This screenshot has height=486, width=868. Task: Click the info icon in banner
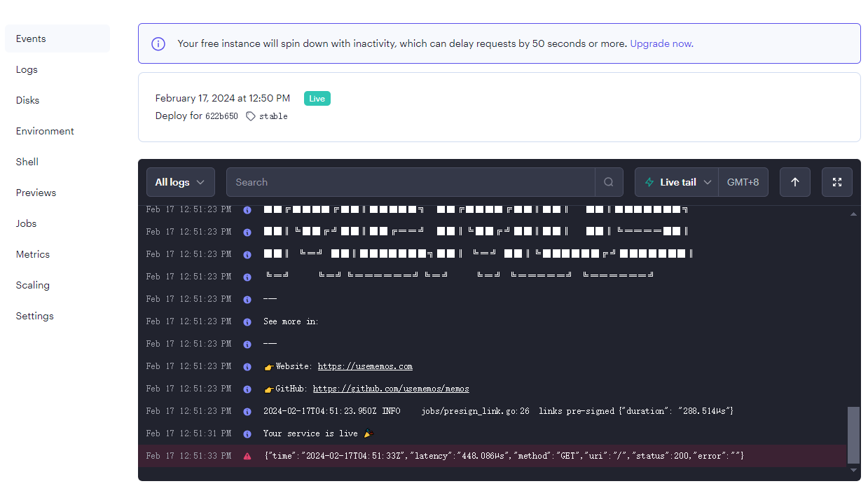[158, 43]
